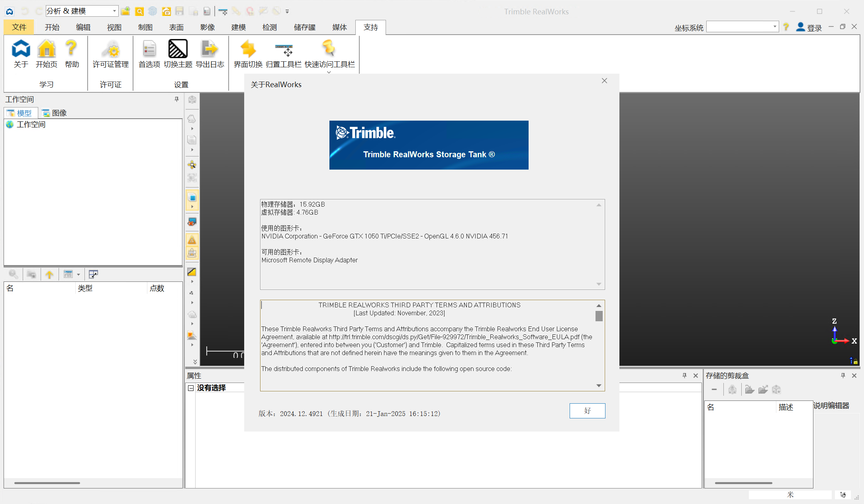Switch to the 编辑 ribbon tab

coord(83,27)
